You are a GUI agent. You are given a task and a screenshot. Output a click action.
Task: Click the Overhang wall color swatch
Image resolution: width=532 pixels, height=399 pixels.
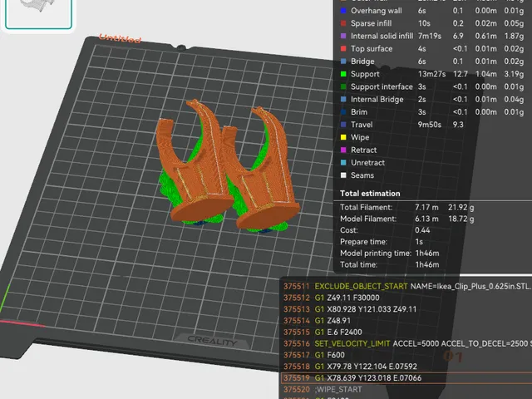[x=343, y=11]
